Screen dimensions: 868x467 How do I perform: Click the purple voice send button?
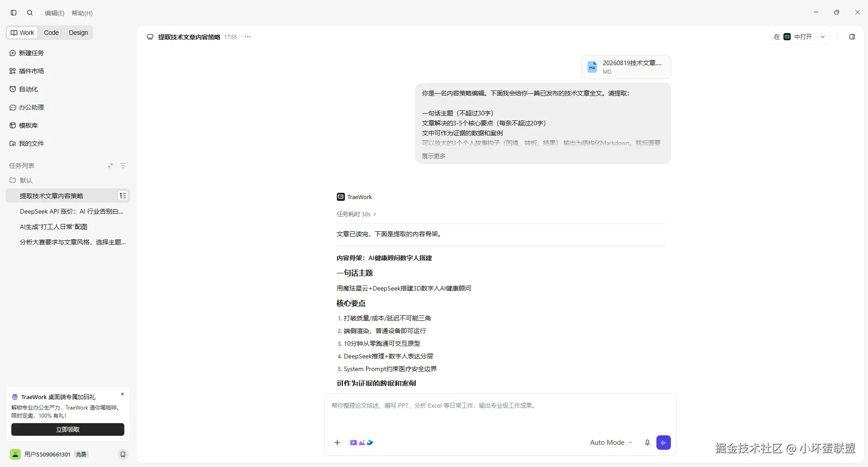pos(664,443)
